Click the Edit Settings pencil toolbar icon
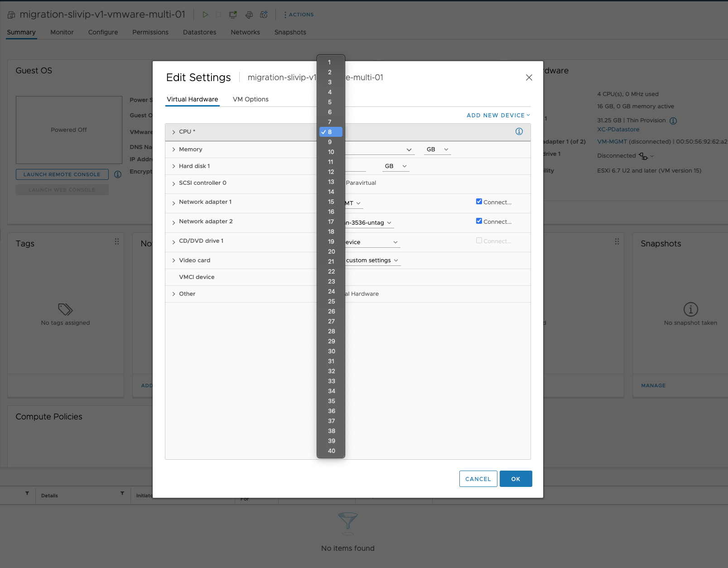728x568 pixels. coord(249,14)
